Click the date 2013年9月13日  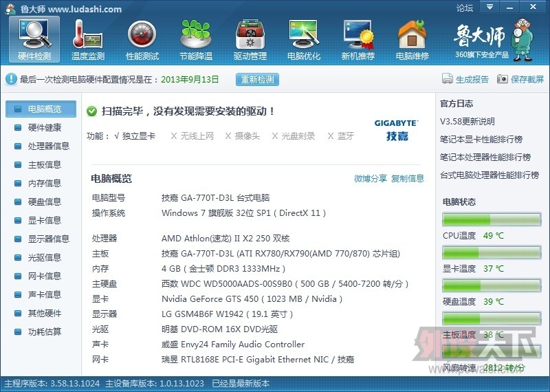(190, 80)
